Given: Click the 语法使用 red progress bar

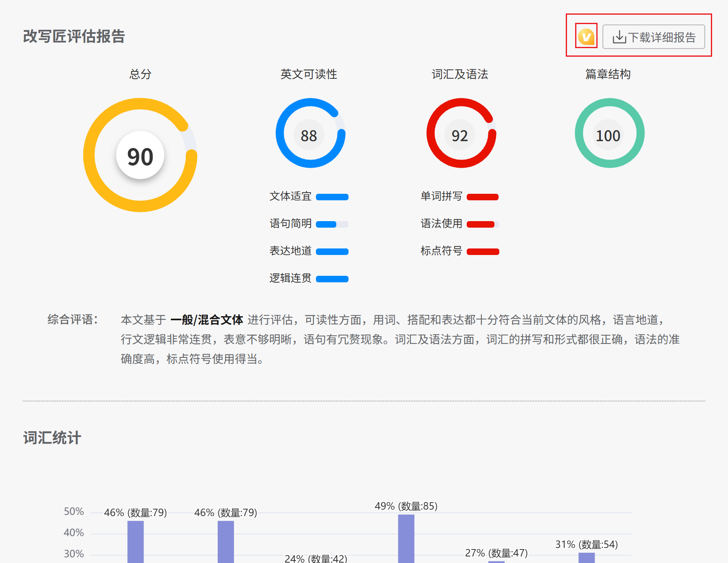Looking at the screenshot, I should tap(483, 224).
